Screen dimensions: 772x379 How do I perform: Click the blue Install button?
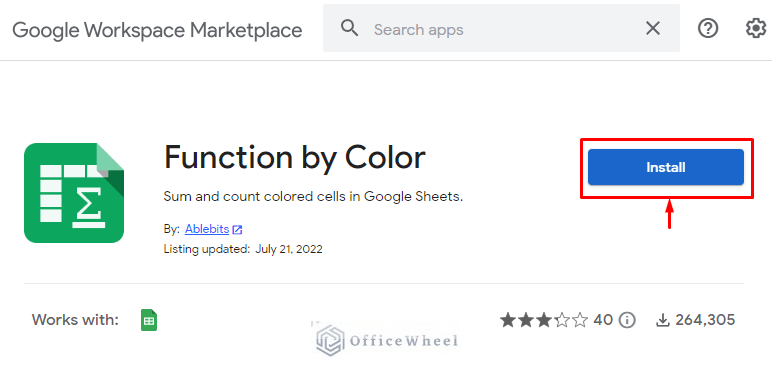666,167
